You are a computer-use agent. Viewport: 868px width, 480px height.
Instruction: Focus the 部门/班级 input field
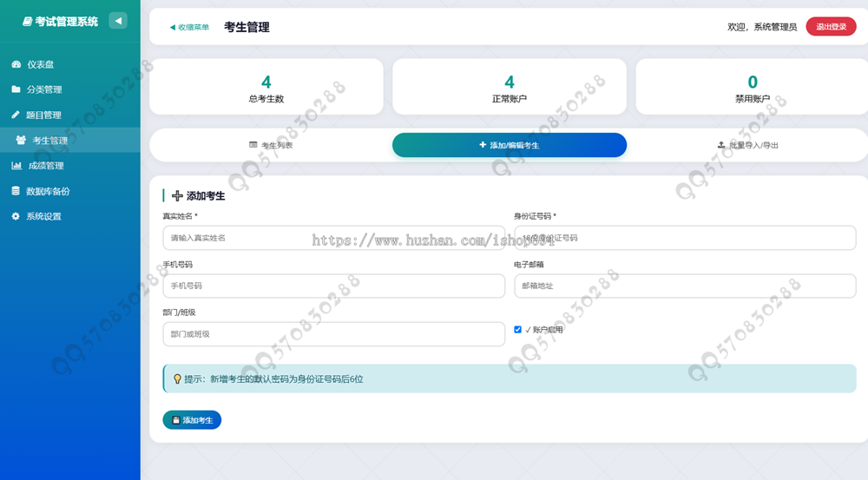pos(334,334)
